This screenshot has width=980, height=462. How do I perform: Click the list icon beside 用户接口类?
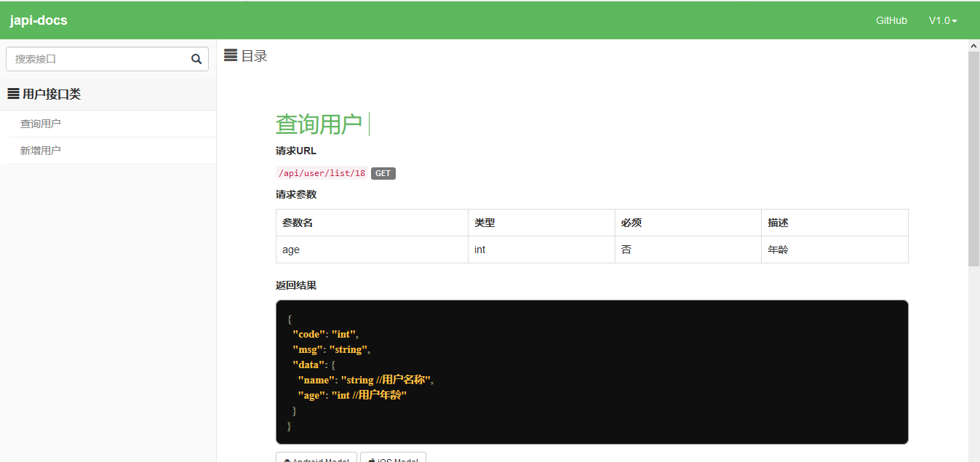point(13,94)
